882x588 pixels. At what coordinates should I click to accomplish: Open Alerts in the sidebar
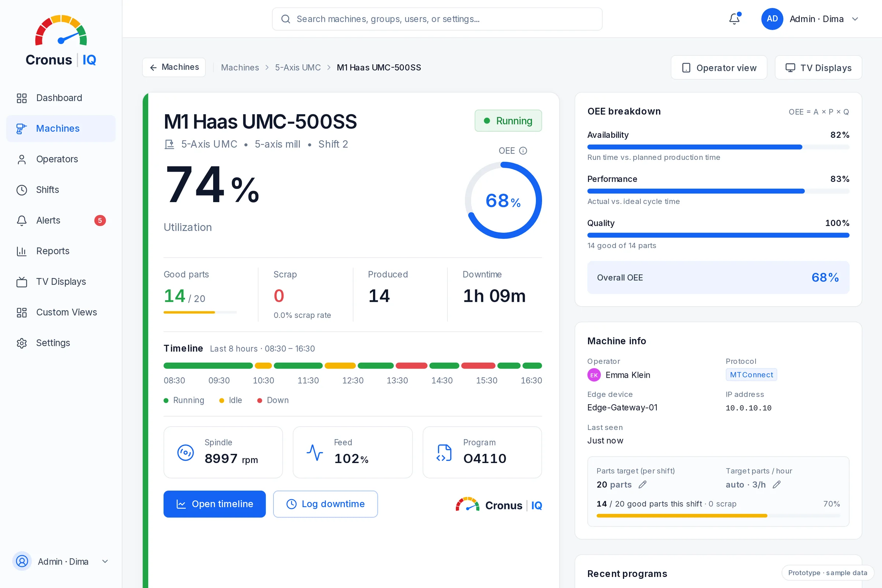coord(61,220)
